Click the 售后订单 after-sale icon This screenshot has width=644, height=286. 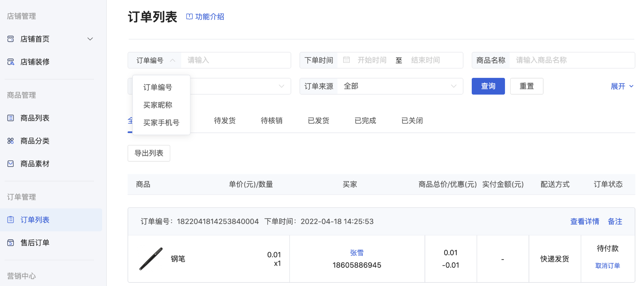11,242
